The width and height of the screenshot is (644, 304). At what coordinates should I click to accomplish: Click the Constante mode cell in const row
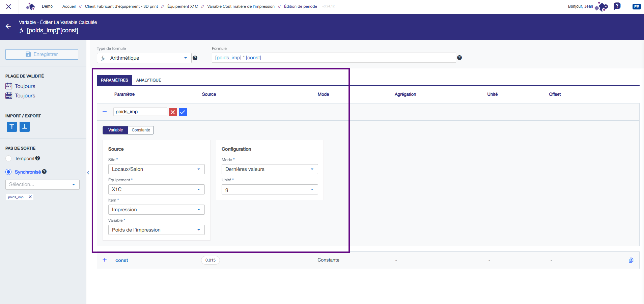tap(328, 260)
